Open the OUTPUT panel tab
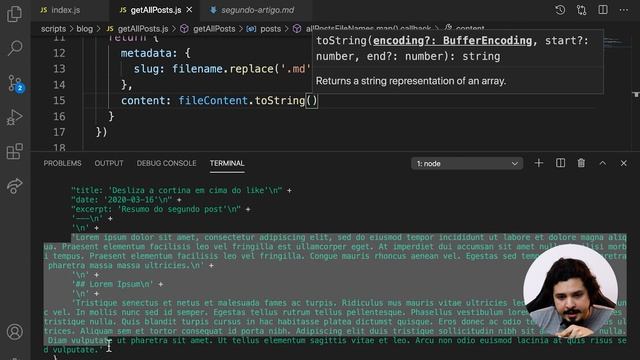The height and width of the screenshot is (360, 640). (x=109, y=163)
